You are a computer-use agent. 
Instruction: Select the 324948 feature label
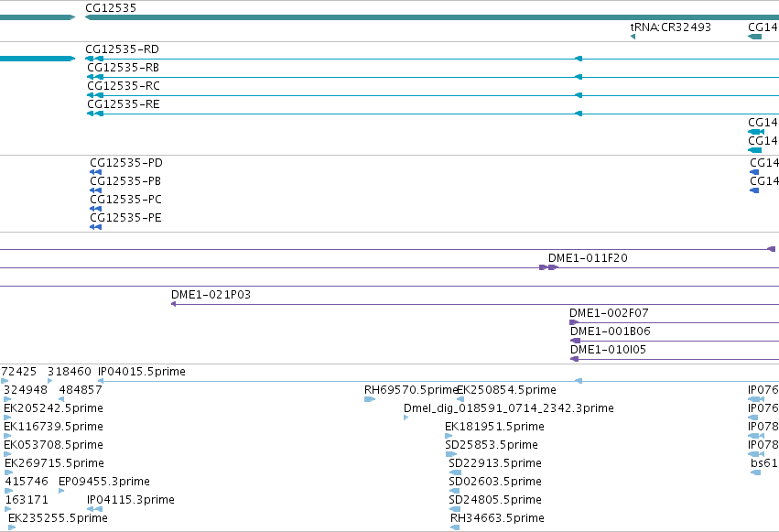pos(26,390)
